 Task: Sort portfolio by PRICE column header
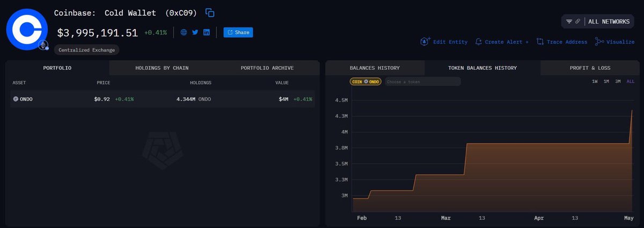click(x=104, y=82)
